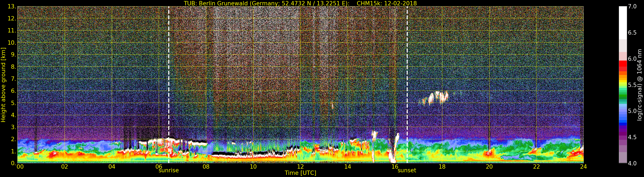
Task: Click the 'CHM15k: 12-02-2018' date text
Action: pyautogui.click(x=387, y=3)
